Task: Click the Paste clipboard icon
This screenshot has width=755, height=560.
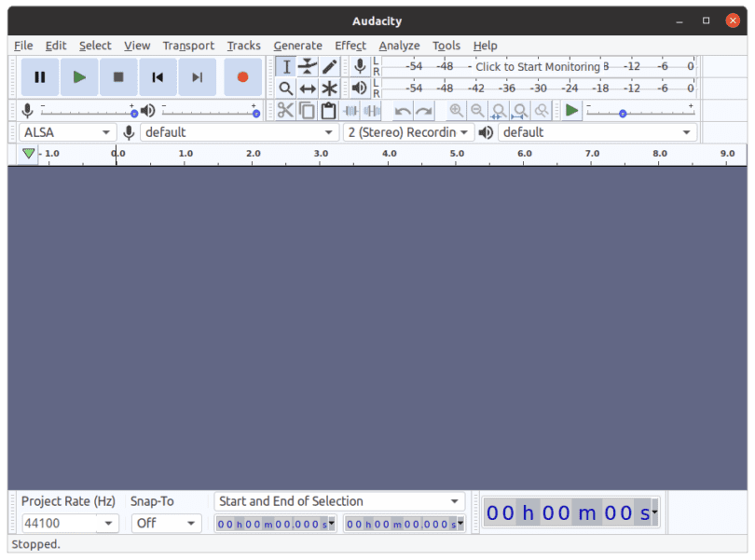Action: [x=328, y=111]
